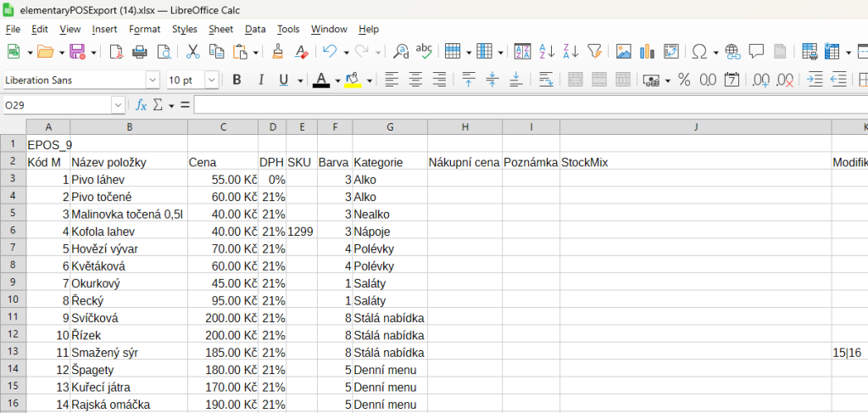Viewport: 868px width, 413px height.
Task: Toggle Bold formatting
Action: (236, 80)
